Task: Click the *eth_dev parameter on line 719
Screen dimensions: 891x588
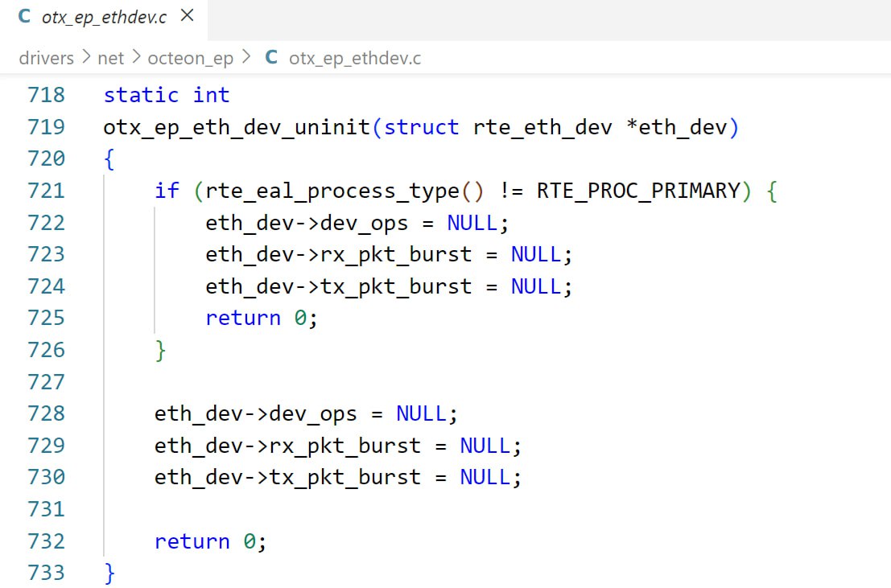Action: point(677,127)
